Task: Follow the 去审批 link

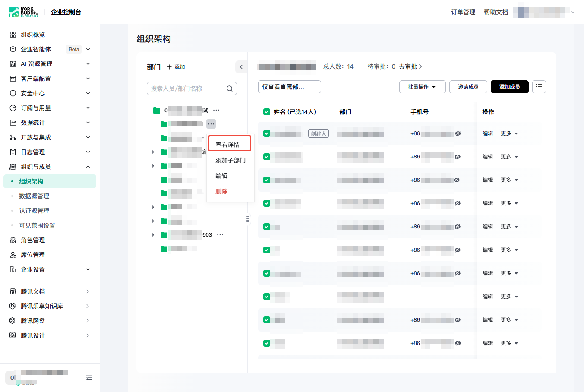Action: click(410, 66)
